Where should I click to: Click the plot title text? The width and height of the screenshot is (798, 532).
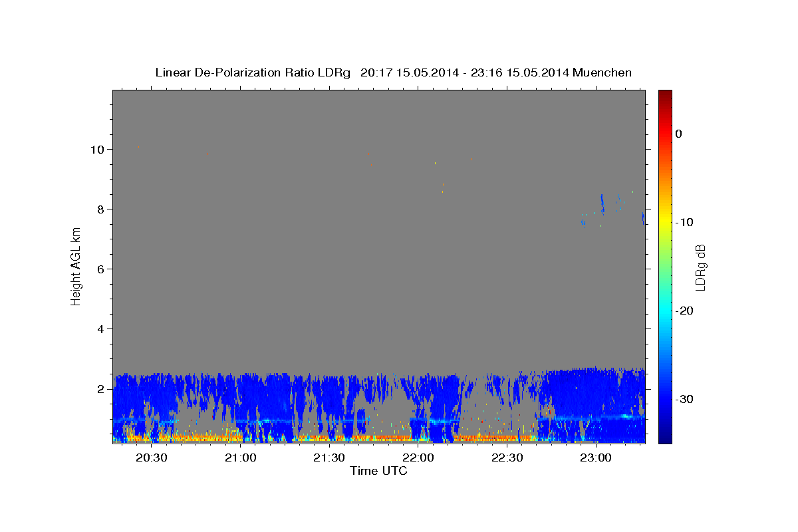[x=393, y=72]
